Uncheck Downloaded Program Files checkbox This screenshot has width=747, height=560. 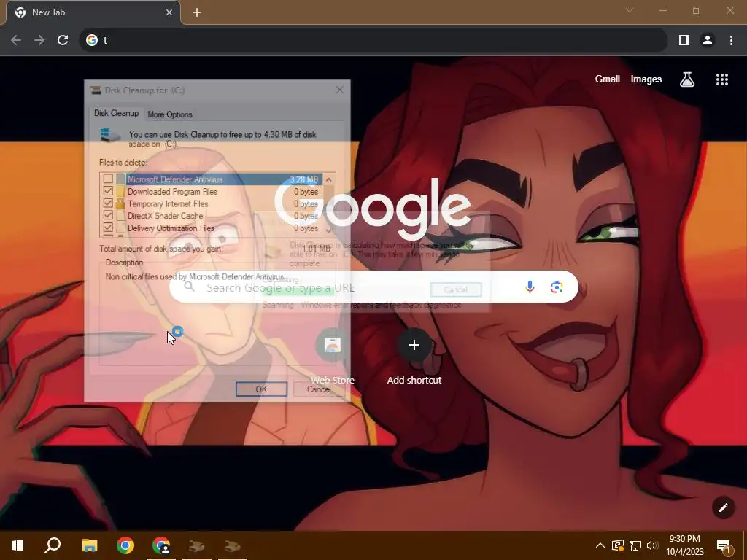pos(108,191)
